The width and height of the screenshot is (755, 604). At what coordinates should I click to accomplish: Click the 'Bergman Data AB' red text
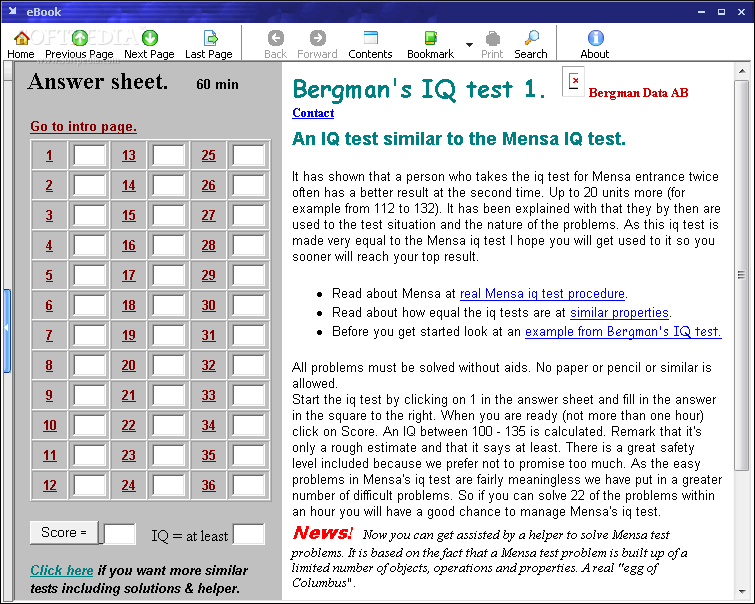pos(638,92)
